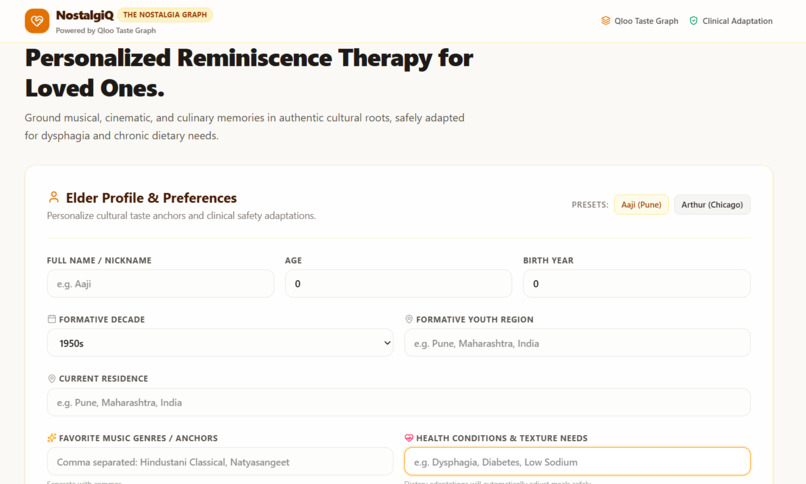Click the 'Powered by Qloo Taste Graph' text
This screenshot has height=484, width=806.
coord(106,30)
